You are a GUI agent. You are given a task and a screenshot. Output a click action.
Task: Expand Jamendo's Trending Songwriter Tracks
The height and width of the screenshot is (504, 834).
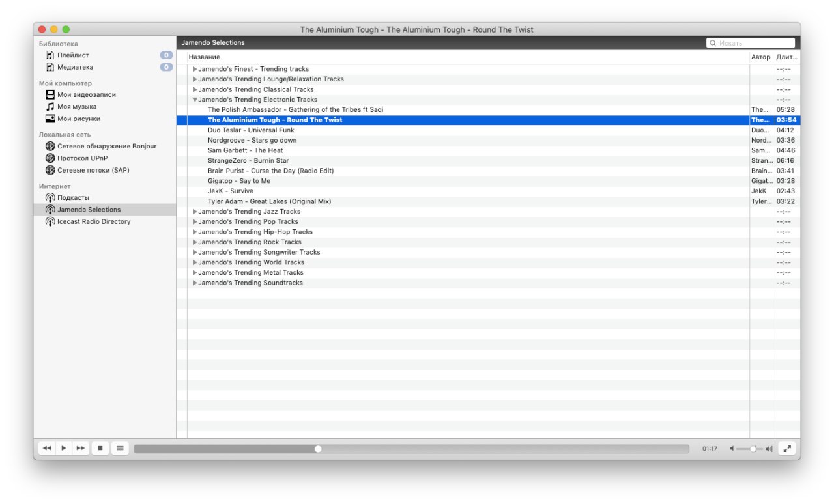[195, 252]
